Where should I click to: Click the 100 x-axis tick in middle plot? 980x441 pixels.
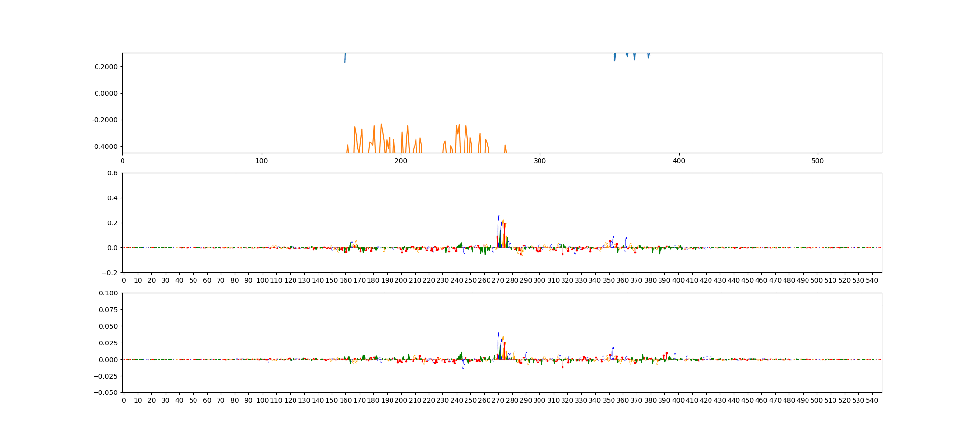[262, 280]
